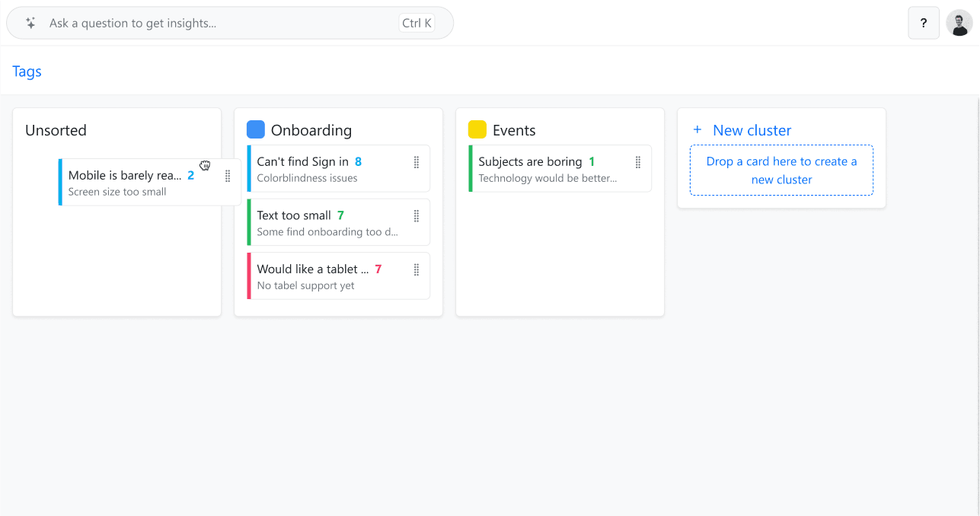
Task: Click the profile avatar in the top corner
Action: coord(961,23)
